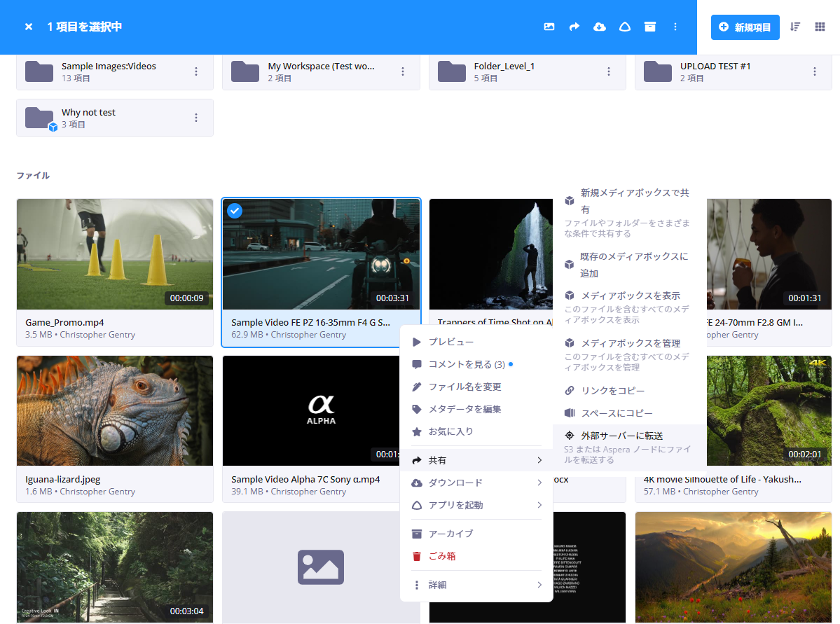Click the cloud download icon in top toolbar
This screenshot has height=624, width=840.
600,27
